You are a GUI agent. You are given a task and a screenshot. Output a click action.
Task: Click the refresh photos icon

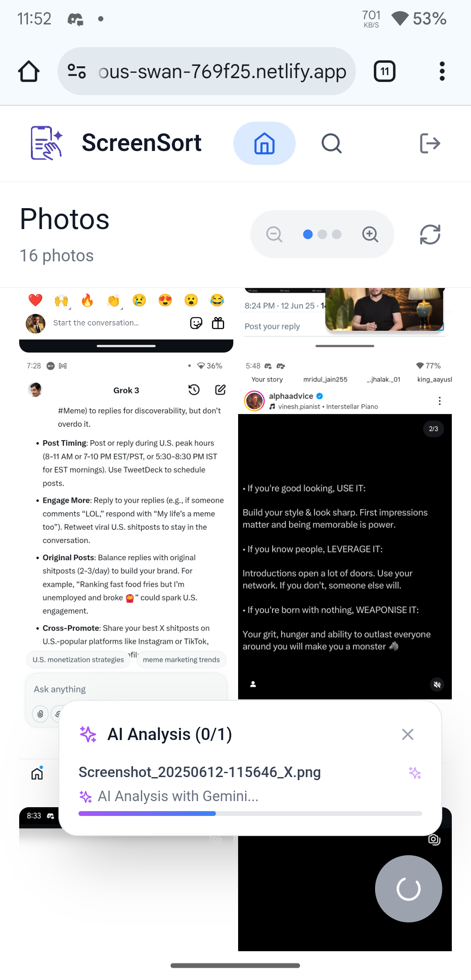click(430, 234)
